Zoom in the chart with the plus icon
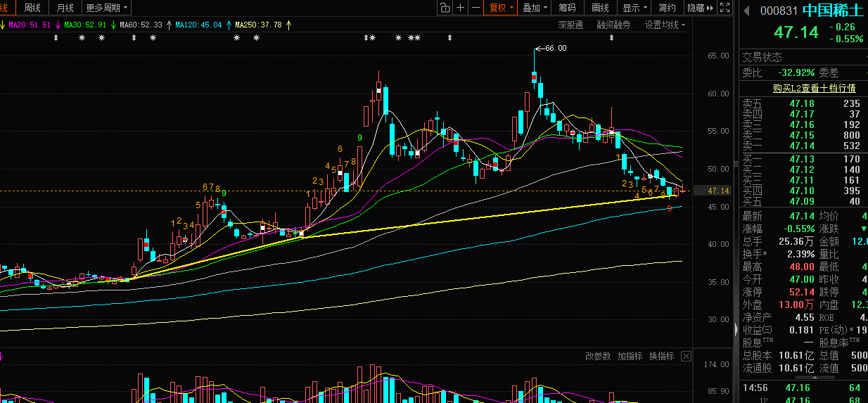 [x=461, y=8]
